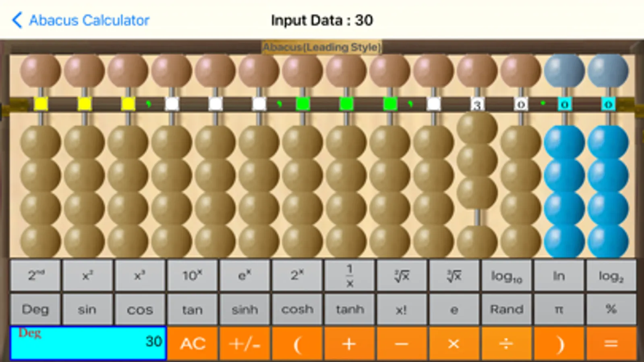
Task: Tap the multiply operator key
Action: 454,343
